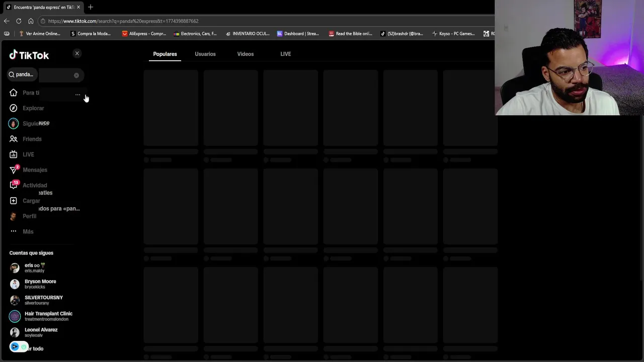Click the three-dot options beside Para ti
The image size is (644, 362).
pos(77,94)
